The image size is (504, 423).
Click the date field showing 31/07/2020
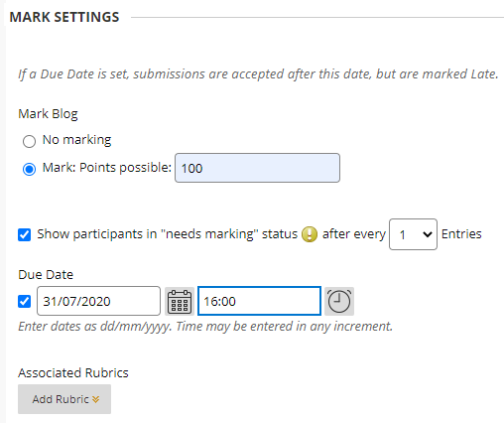(x=98, y=301)
